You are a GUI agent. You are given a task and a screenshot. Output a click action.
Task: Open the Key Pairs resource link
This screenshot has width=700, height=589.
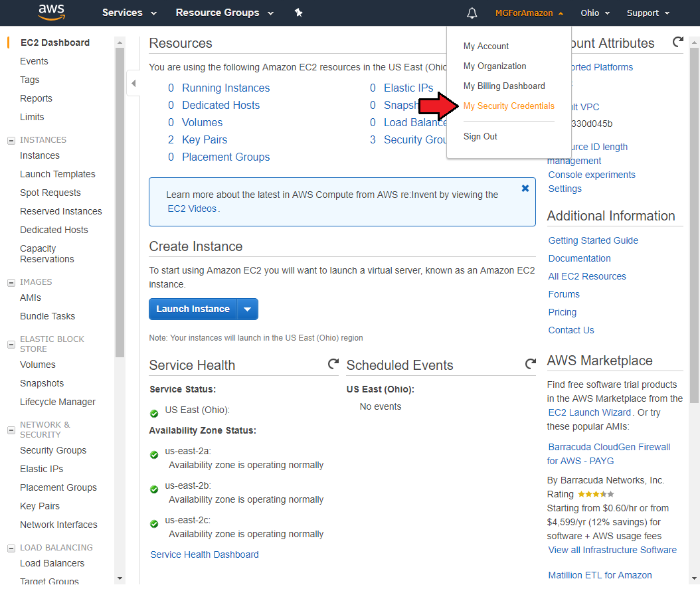pos(205,139)
